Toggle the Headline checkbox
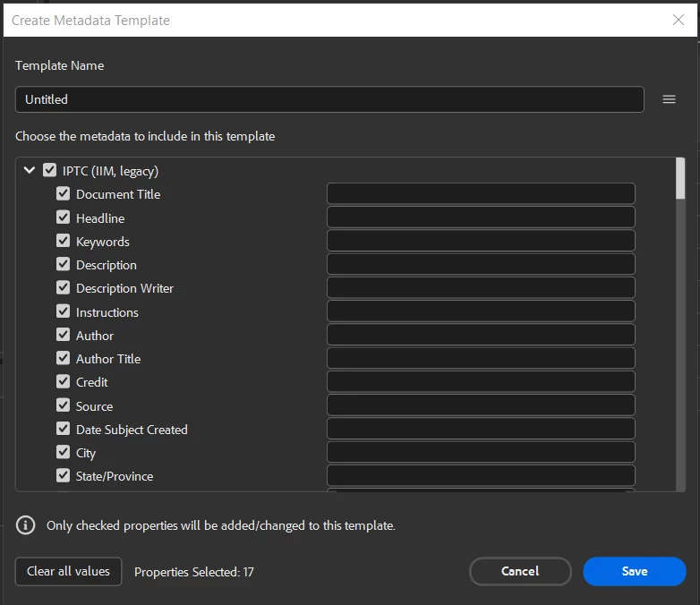 pyautogui.click(x=63, y=217)
